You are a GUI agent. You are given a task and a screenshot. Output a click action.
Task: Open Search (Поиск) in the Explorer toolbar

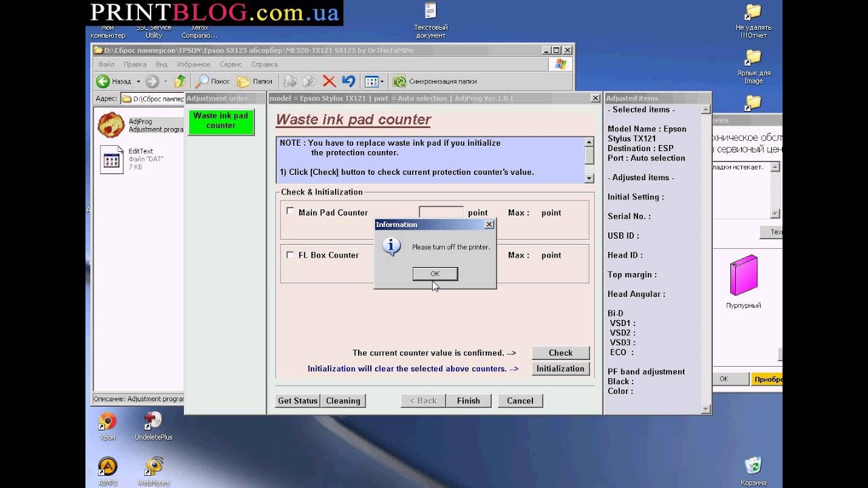pos(213,81)
